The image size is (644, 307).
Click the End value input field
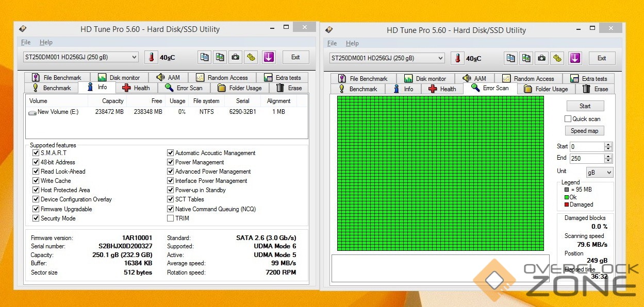586,159
